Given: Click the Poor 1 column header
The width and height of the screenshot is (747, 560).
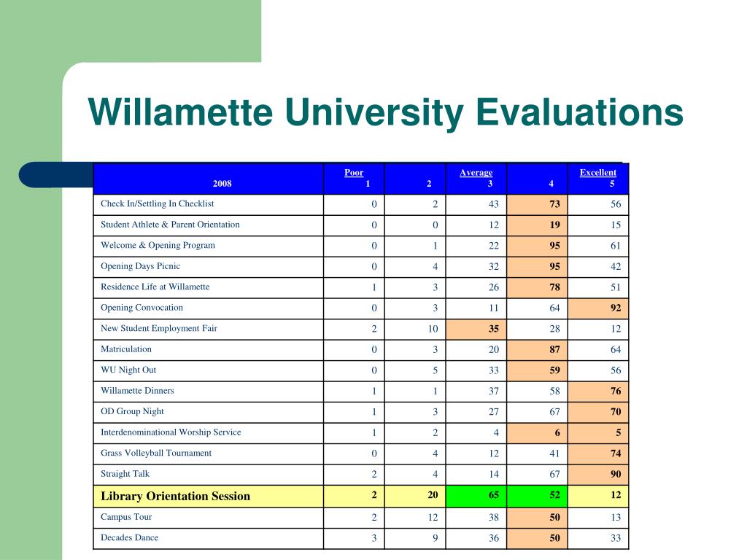Looking at the screenshot, I should pyautogui.click(x=354, y=179).
